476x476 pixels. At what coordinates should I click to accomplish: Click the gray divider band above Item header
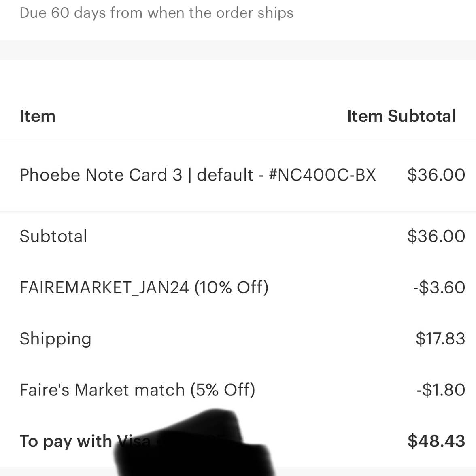point(238,50)
